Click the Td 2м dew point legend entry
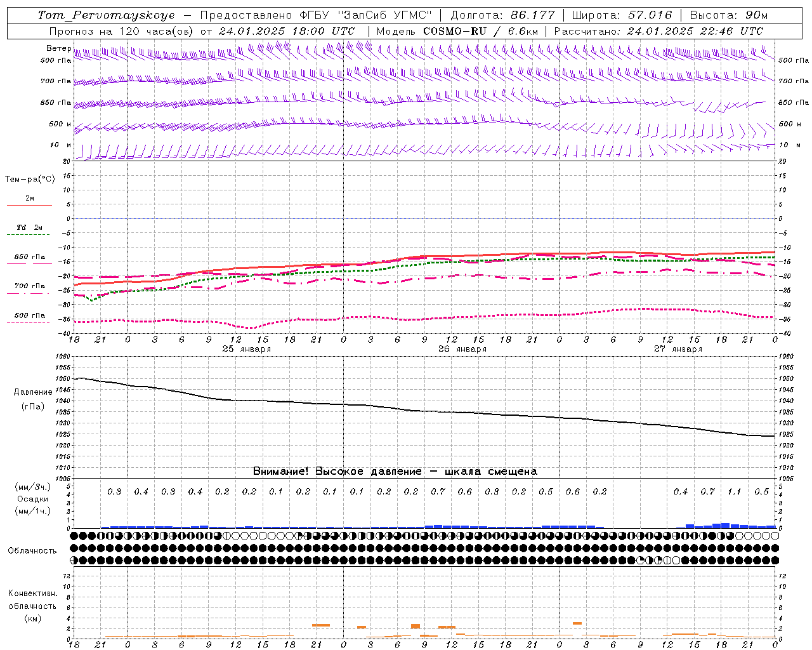 (x=30, y=227)
